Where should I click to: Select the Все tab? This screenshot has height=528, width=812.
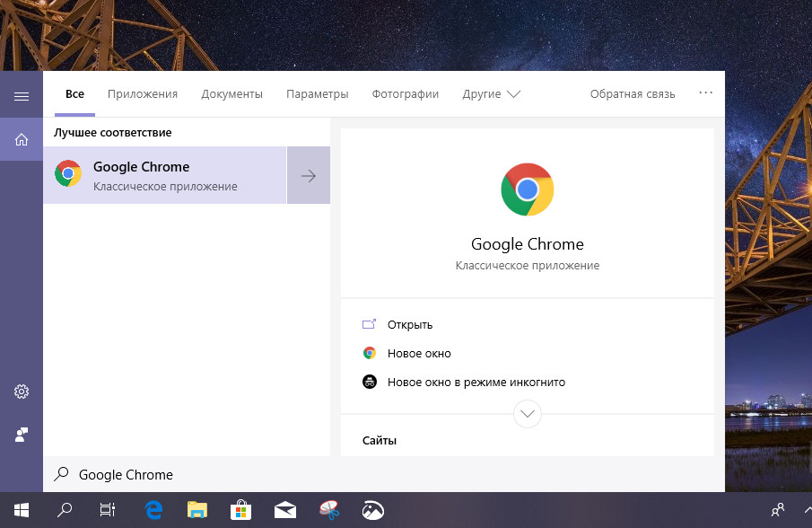pos(74,94)
